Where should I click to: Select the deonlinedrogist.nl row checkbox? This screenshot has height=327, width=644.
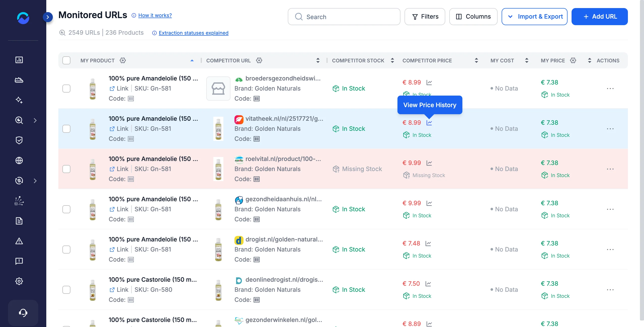(66, 290)
